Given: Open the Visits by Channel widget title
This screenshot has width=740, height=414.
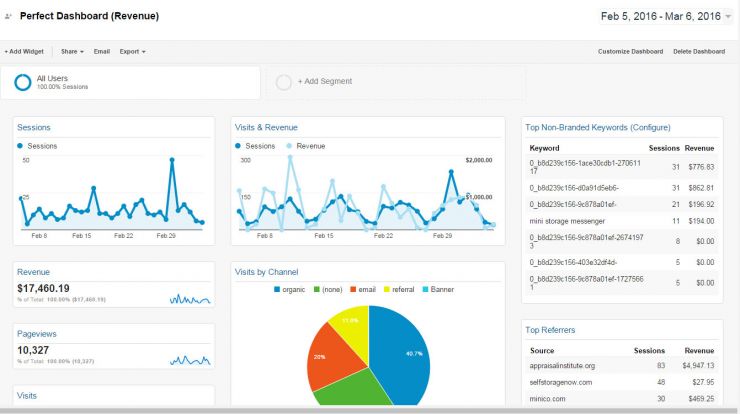Looking at the screenshot, I should coord(267,272).
